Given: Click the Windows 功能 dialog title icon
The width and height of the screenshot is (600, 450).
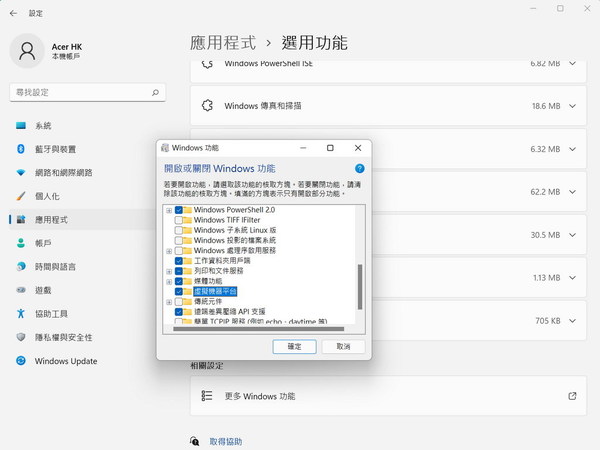Looking at the screenshot, I should click(165, 148).
